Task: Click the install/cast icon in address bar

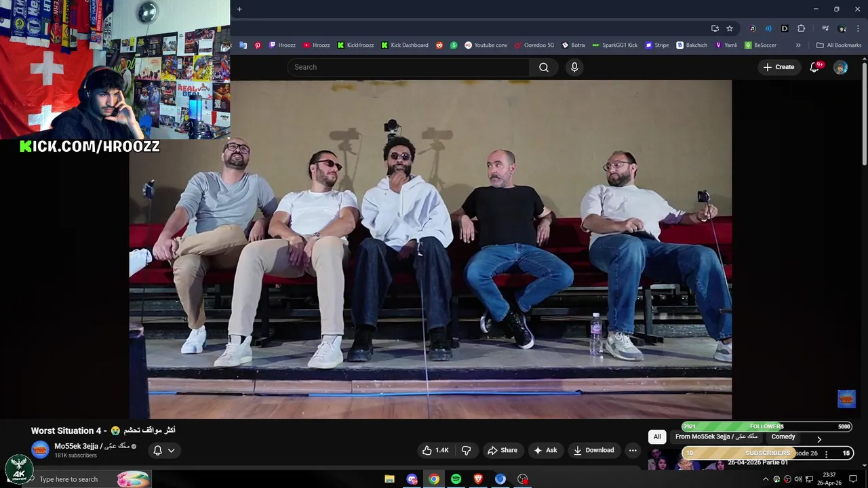Action: click(715, 28)
